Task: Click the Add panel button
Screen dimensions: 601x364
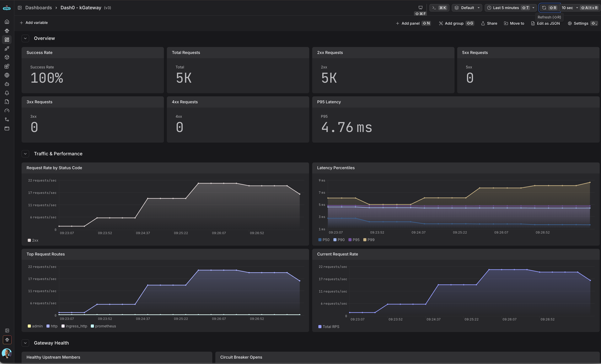Action: point(410,23)
